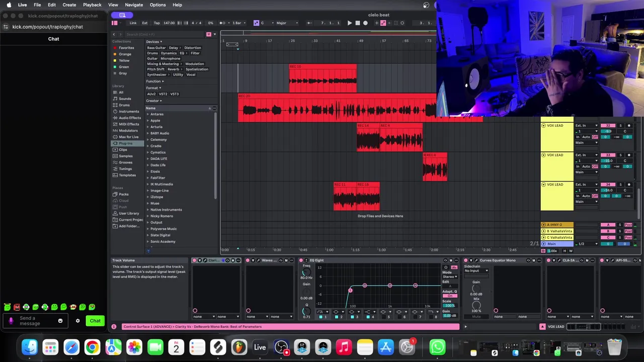Expand the Native Instruments folder

point(148,210)
